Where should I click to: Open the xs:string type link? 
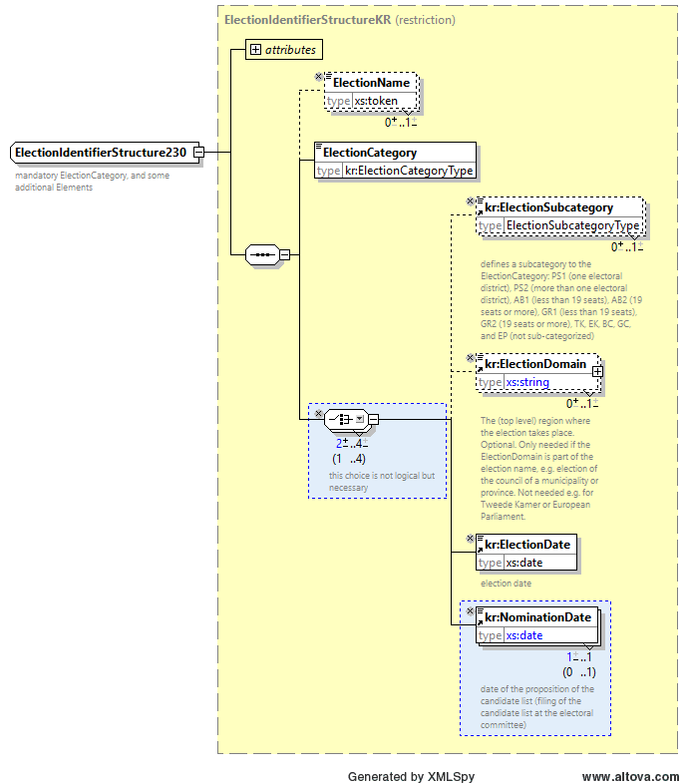[x=527, y=382]
